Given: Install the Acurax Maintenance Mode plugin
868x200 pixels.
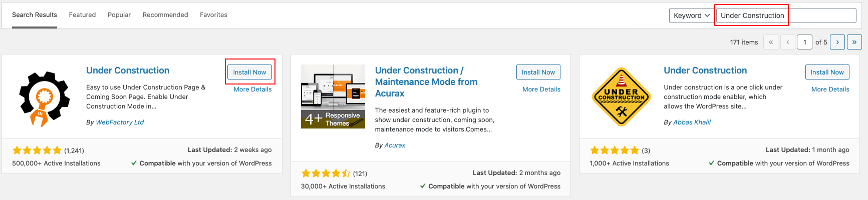Looking at the screenshot, I should 538,72.
